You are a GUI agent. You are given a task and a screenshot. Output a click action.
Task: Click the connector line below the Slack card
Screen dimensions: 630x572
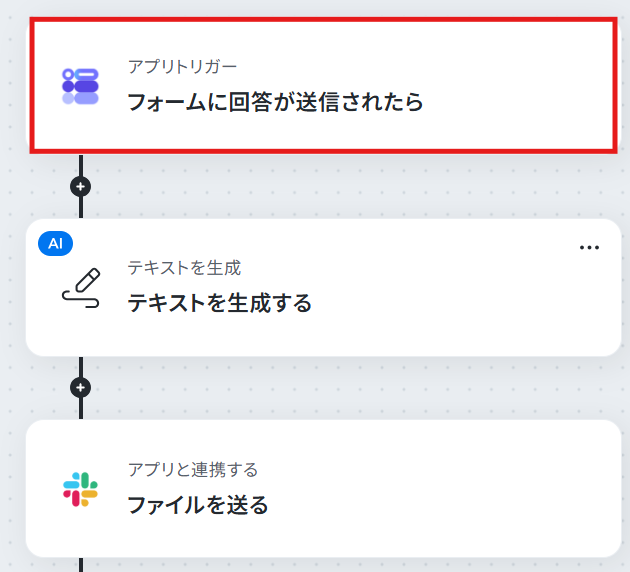tap(81, 565)
